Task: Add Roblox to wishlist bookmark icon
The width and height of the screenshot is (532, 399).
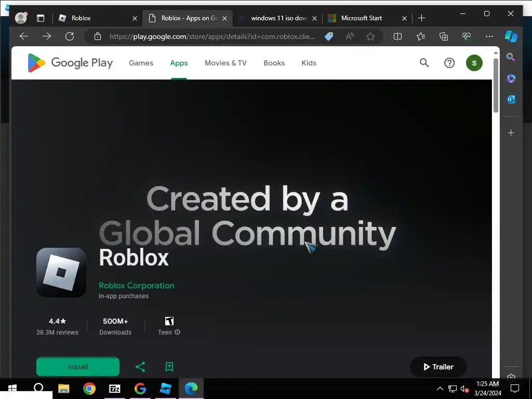Action: [169, 367]
